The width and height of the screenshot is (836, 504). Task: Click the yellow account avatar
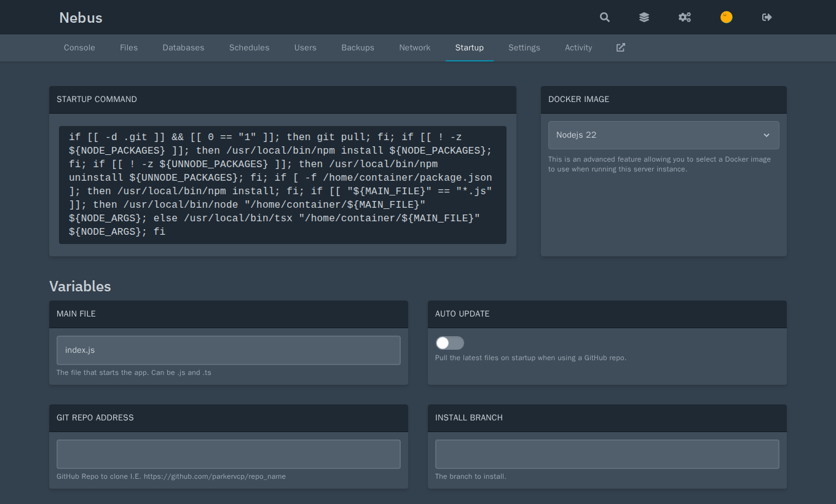click(727, 17)
